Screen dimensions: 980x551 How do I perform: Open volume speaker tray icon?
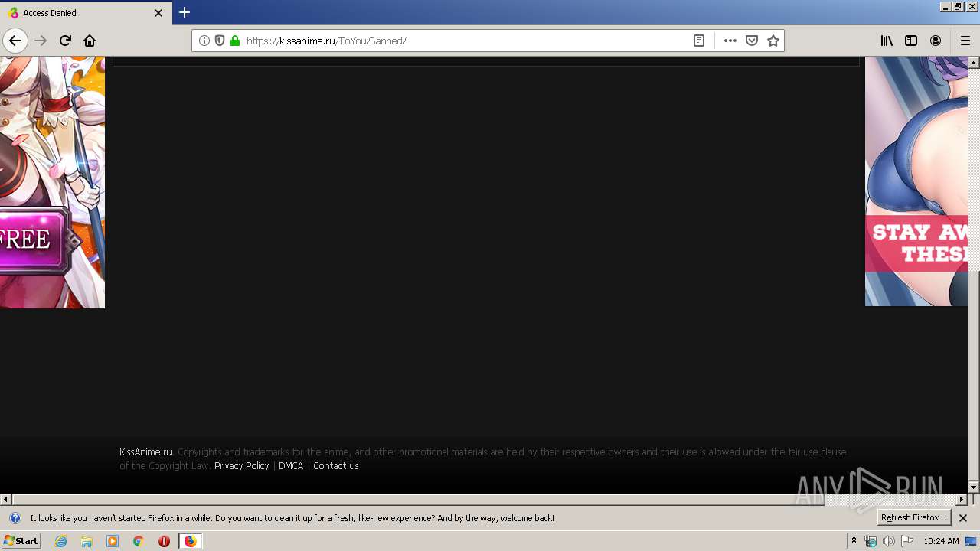[889, 541]
